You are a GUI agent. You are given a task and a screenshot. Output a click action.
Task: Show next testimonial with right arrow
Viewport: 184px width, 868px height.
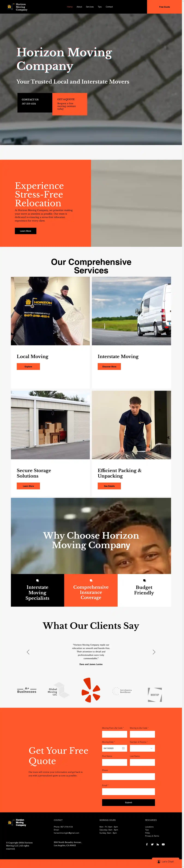coord(154,652)
